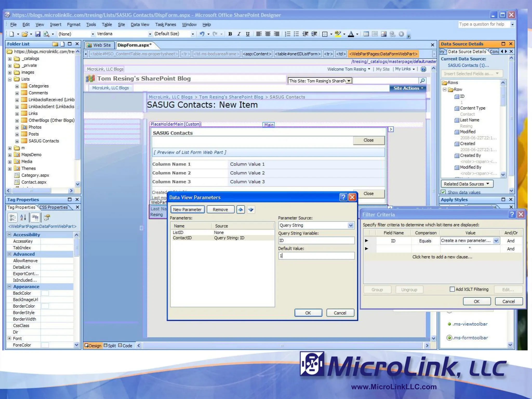
Task: Click the help icon beside My Links
Action: point(423,69)
